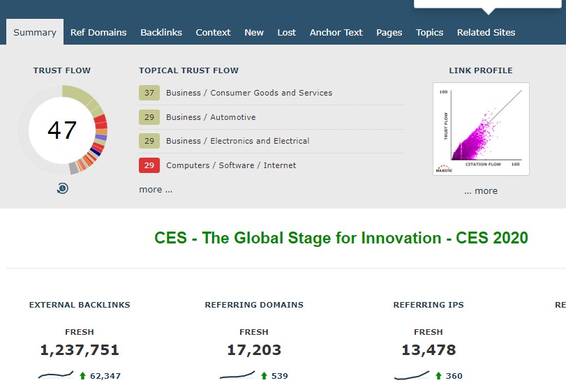Click the Trust Flow score 47 donut chart
Screen dimensions: 566x392
62,130
